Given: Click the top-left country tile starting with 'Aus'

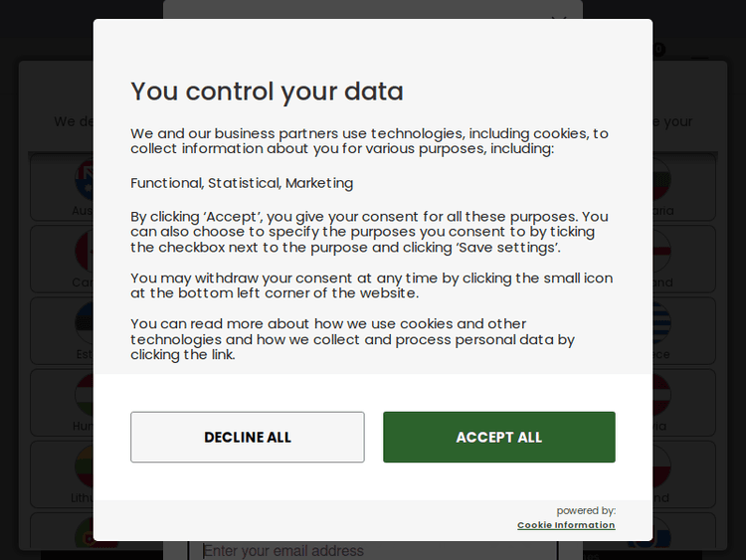Looking at the screenshot, I should (62, 187).
